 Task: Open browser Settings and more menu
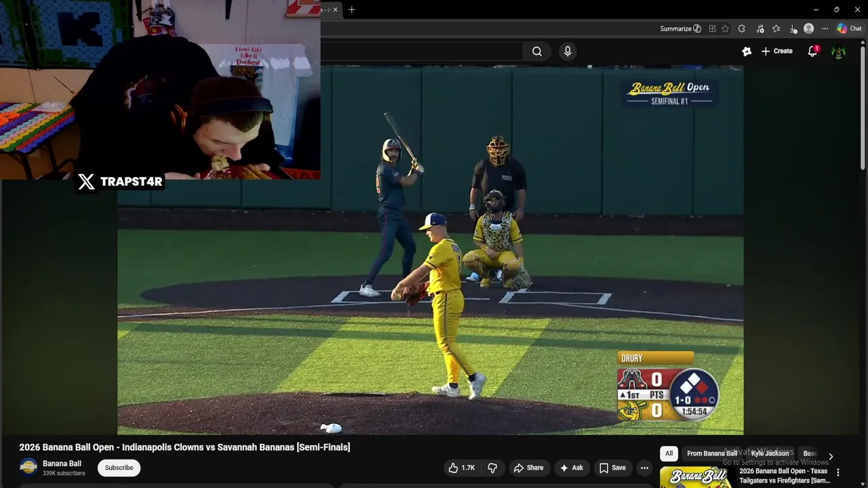coord(825,28)
